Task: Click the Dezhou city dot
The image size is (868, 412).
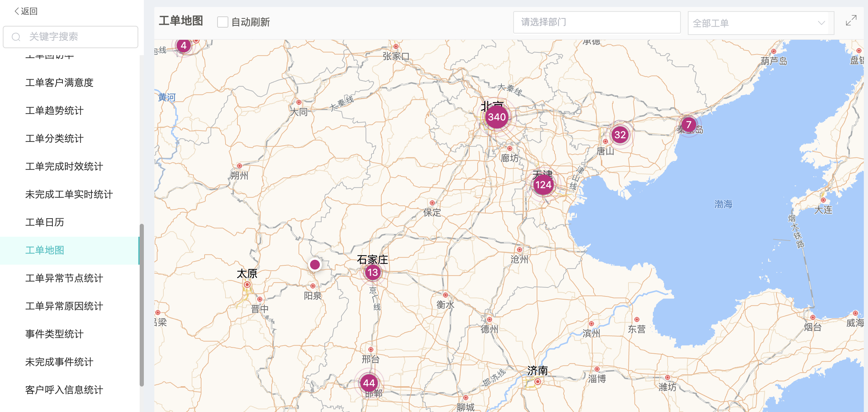Action: click(x=490, y=319)
